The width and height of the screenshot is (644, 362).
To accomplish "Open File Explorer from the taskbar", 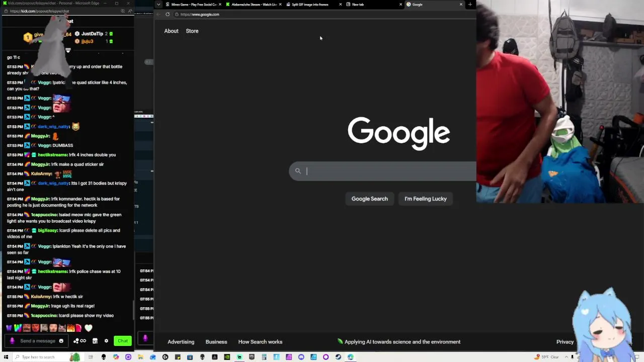I will click(x=140, y=357).
